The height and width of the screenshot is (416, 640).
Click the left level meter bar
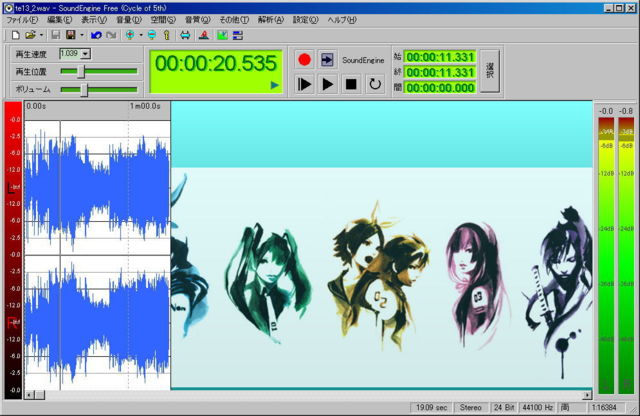click(606, 256)
